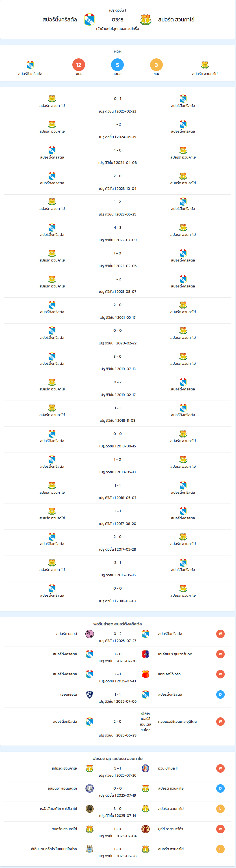The image size is (236, 868).
Task: Click the Atletico Grau logo in recent form
Action: click(146, 674)
